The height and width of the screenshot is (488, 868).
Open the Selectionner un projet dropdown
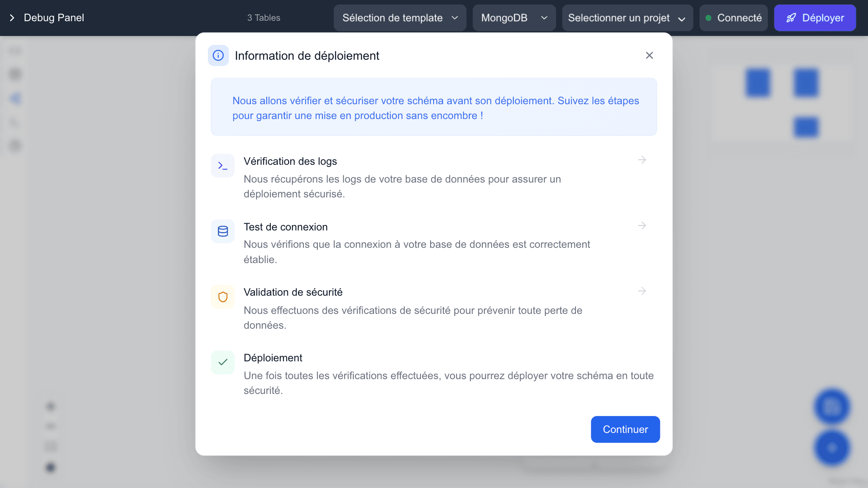point(627,18)
